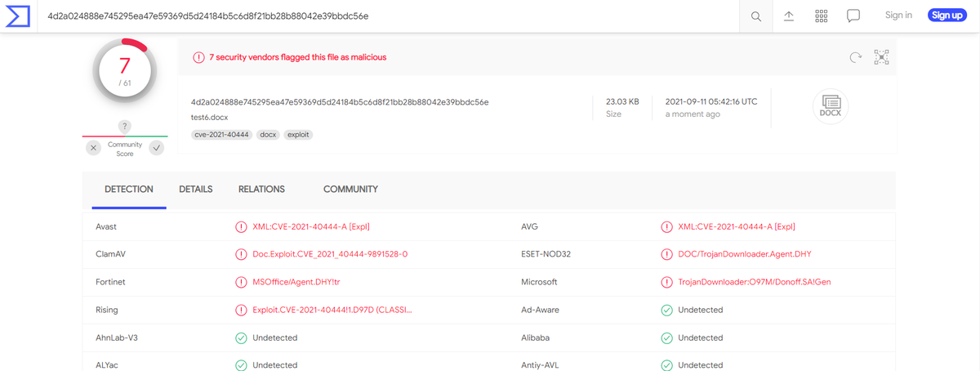
Task: Click the file name test6.docx
Action: click(209, 117)
